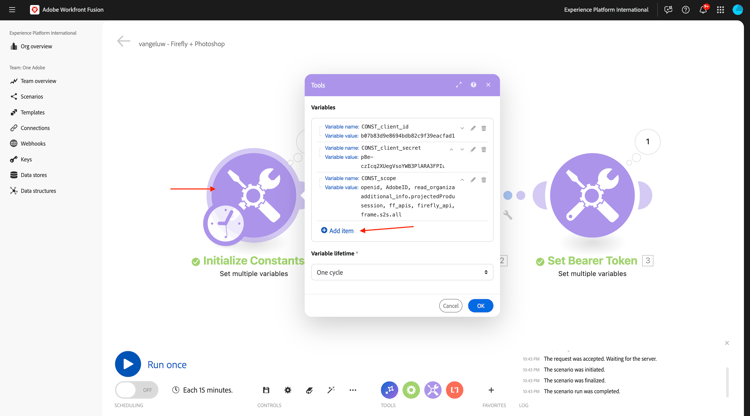Click the CONST_client_id variable value text
Image resolution: width=750 pixels, height=416 pixels.
[x=408, y=136]
